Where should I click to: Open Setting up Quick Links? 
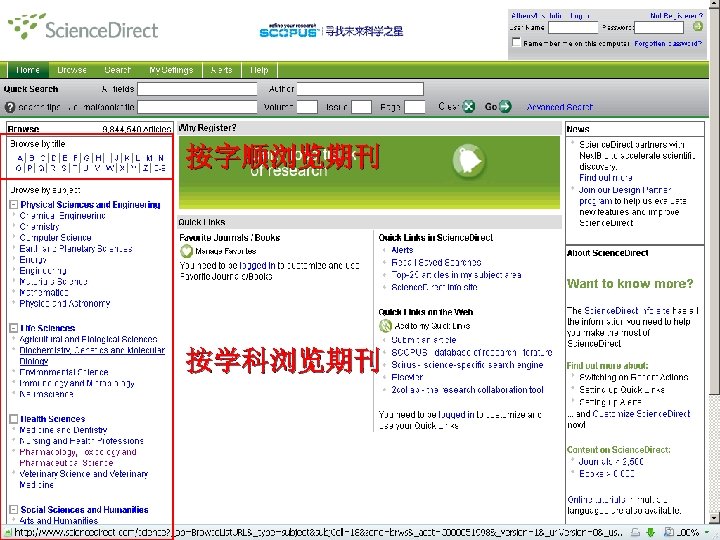coord(622,390)
